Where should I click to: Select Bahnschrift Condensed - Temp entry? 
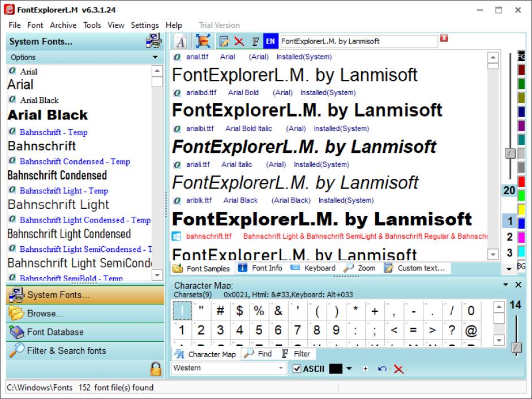[x=75, y=161]
